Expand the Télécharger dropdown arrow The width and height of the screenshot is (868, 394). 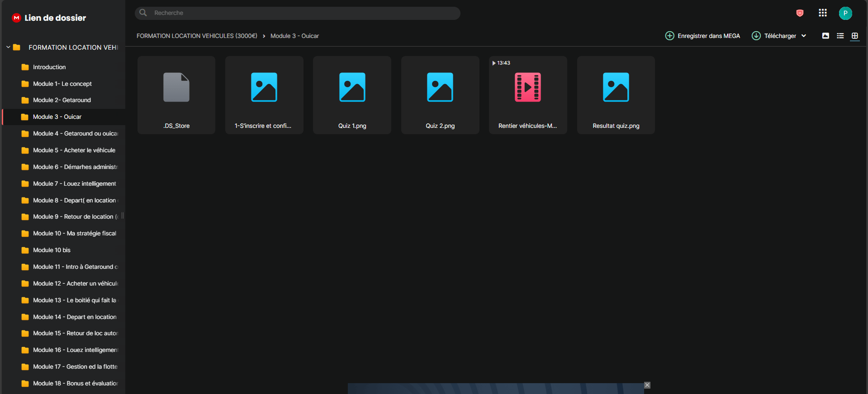click(x=804, y=36)
